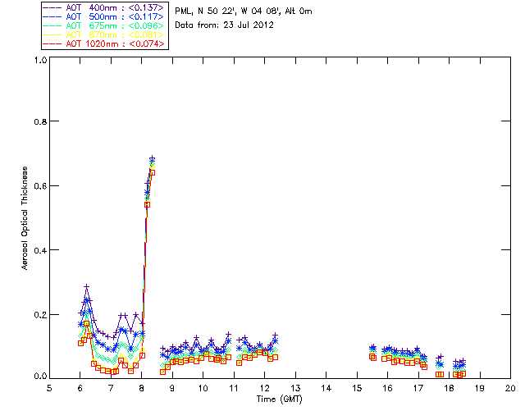
Task: Click the 1.0 y-axis tick label
Action: [40, 60]
